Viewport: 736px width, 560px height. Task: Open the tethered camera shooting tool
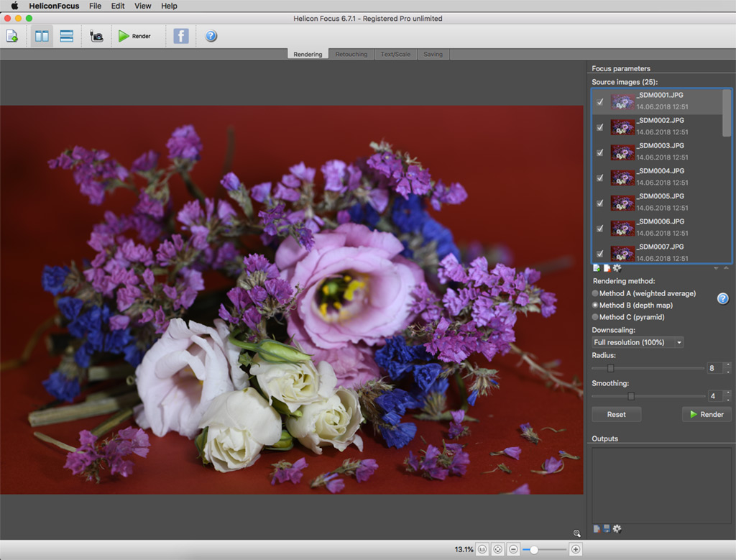(x=96, y=36)
